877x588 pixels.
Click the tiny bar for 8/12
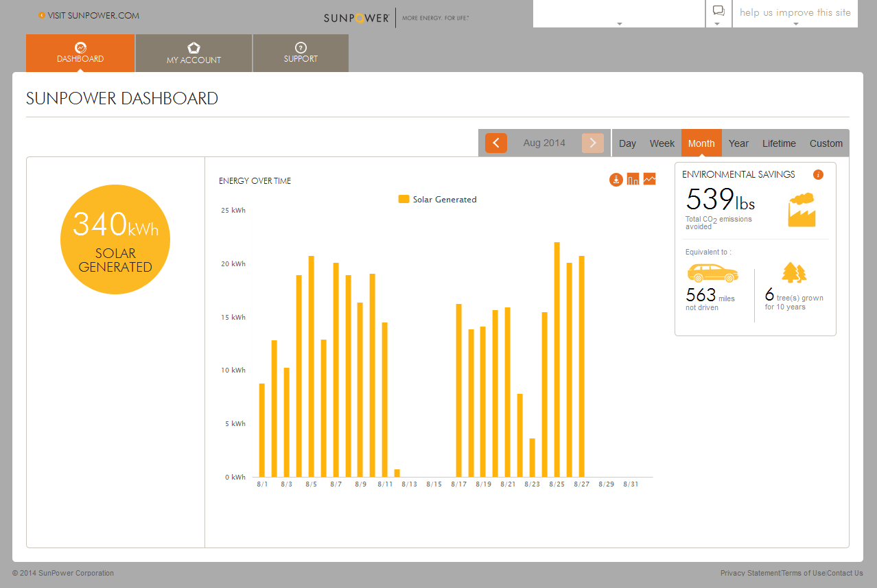397,473
